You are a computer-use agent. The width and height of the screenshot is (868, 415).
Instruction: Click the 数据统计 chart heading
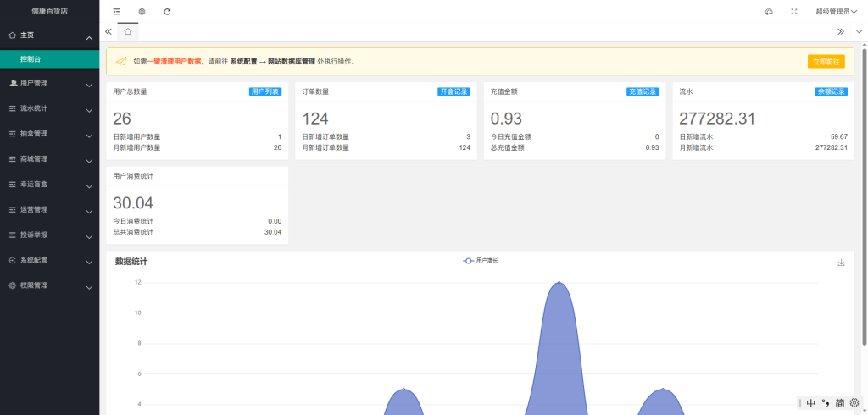(x=131, y=262)
